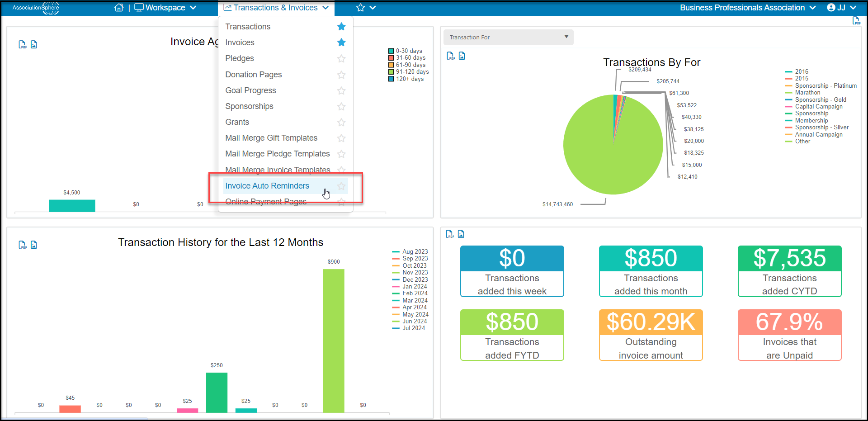Expand the Workspace dropdown menu

(165, 8)
